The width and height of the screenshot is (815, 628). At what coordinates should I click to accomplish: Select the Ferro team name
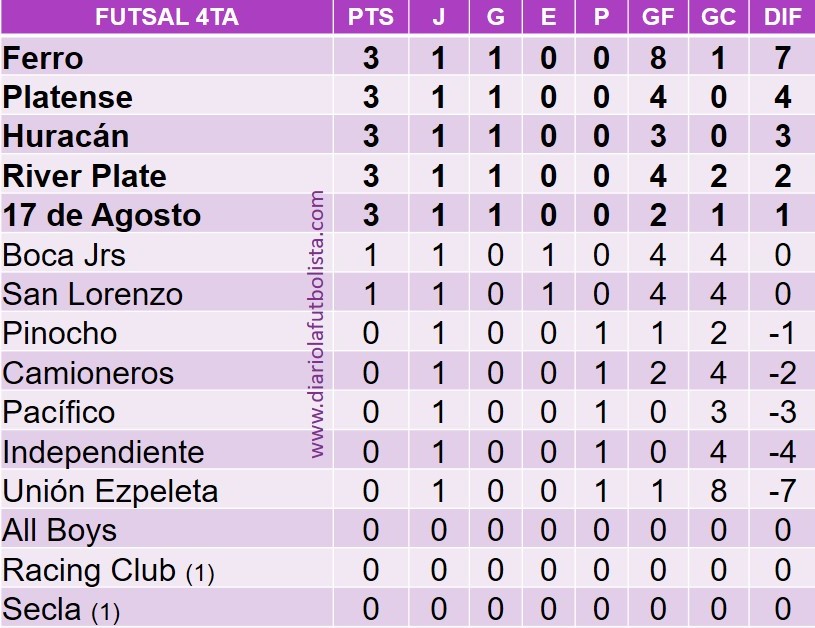pyautogui.click(x=43, y=58)
